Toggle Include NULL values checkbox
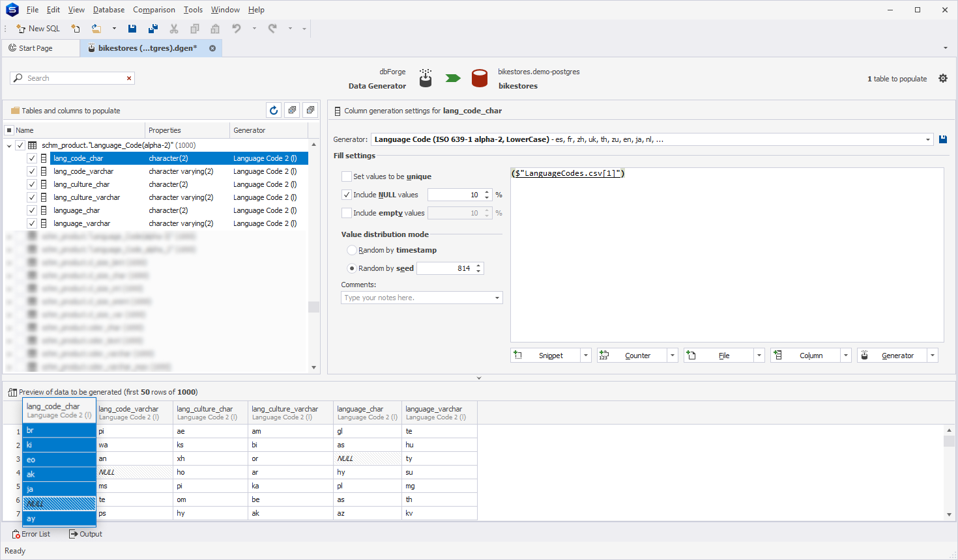Viewport: 958px width, 560px height. point(347,195)
